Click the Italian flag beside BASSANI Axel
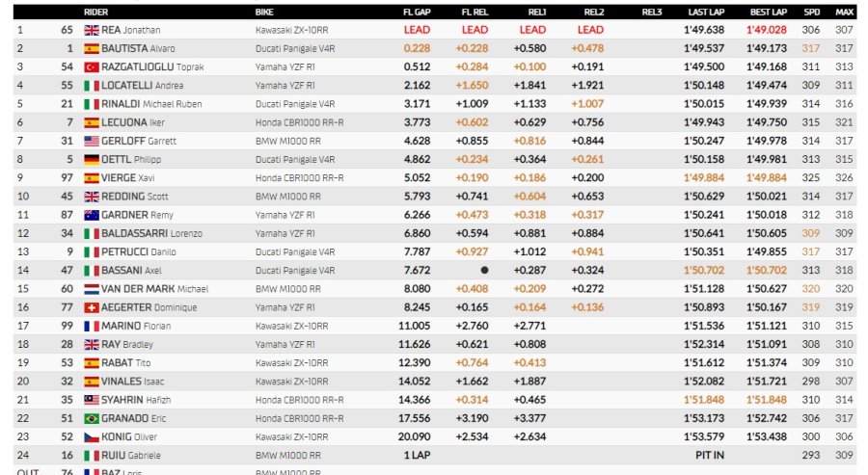This screenshot has height=475, width=868. [x=92, y=271]
